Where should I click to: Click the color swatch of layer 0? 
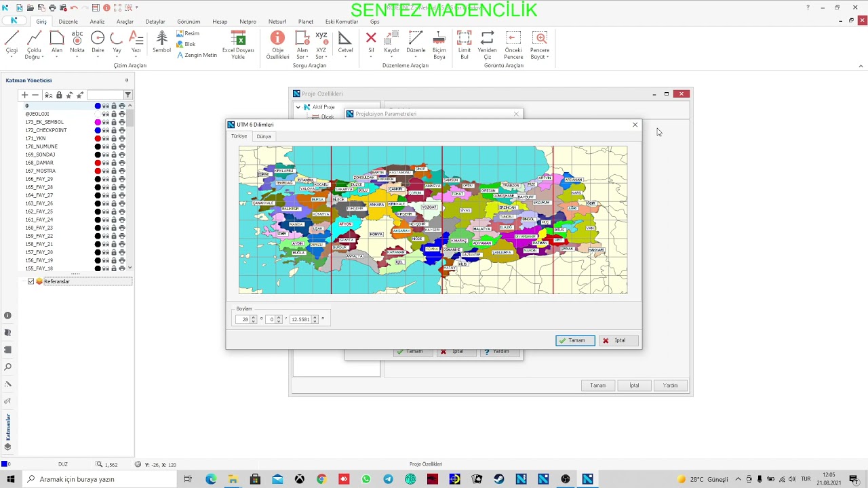point(98,106)
